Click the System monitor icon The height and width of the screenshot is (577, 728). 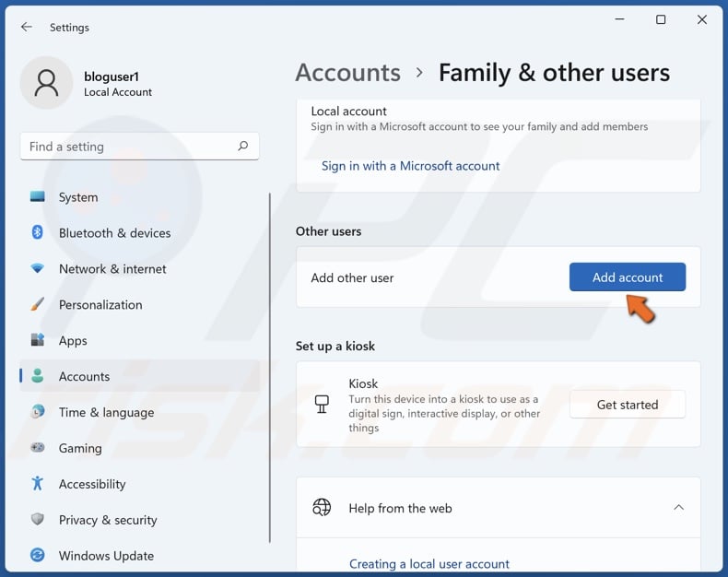click(x=38, y=196)
